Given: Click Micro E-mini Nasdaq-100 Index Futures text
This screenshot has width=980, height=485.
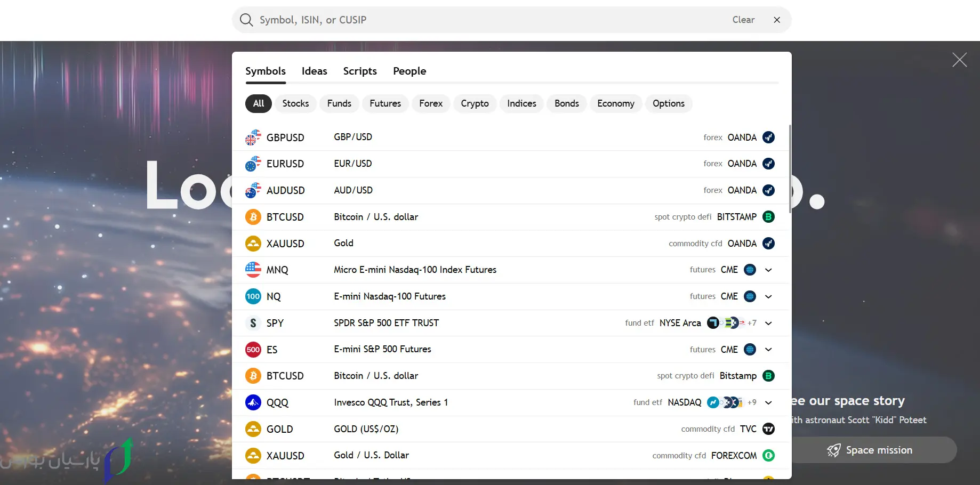Looking at the screenshot, I should click(x=415, y=270).
